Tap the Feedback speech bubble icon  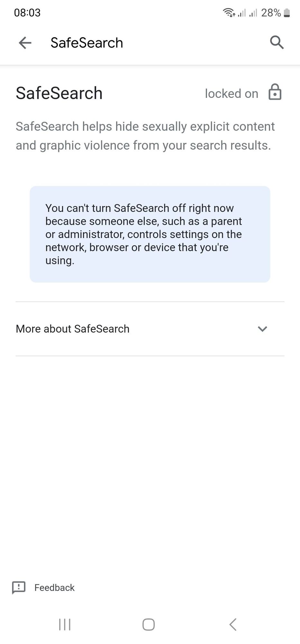tap(19, 587)
